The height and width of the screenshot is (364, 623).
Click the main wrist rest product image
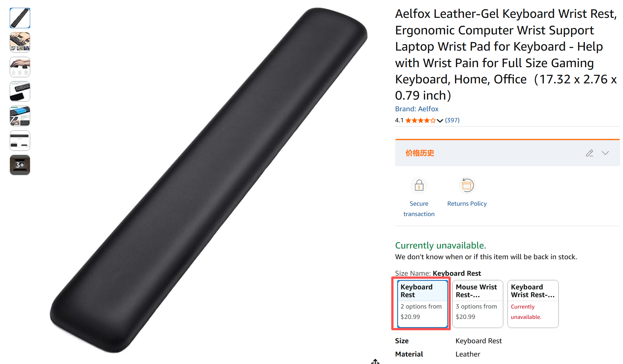pos(208,180)
